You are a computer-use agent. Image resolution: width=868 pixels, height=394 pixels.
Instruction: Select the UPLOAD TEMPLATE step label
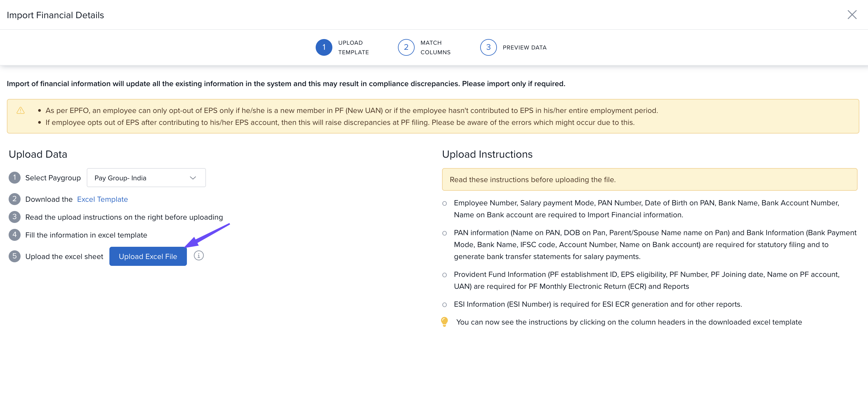353,47
